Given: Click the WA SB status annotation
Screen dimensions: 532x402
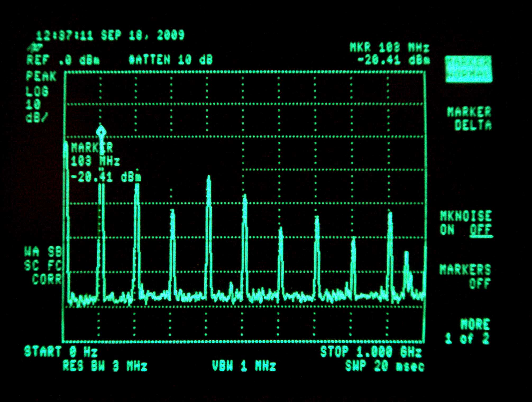Looking at the screenshot, I should (43, 252).
